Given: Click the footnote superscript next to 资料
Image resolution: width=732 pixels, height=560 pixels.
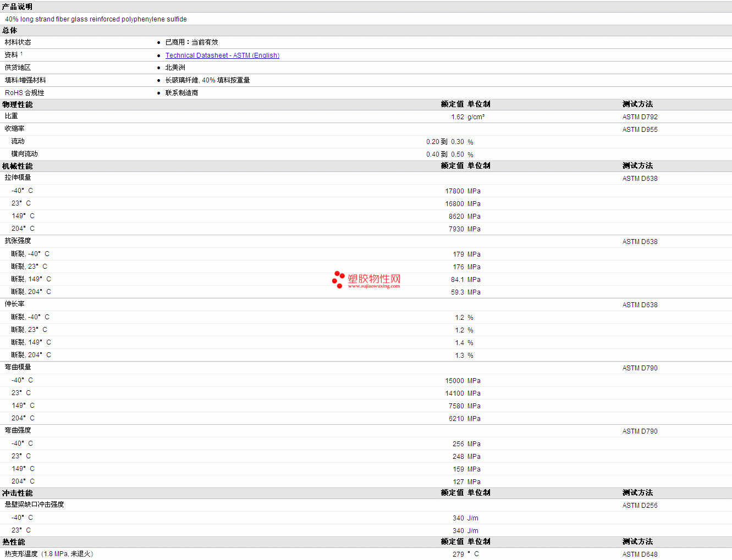Looking at the screenshot, I should (21, 53).
